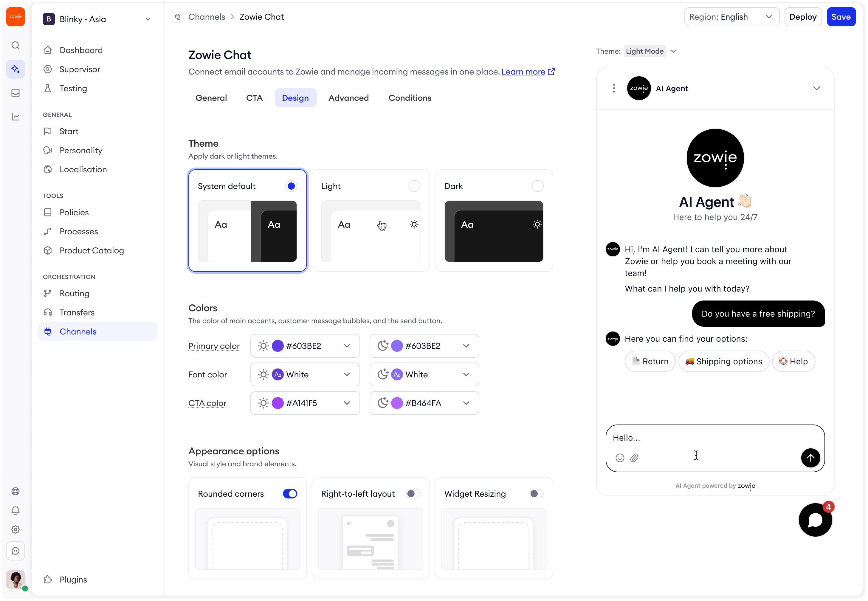868x601 pixels.
Task: Click the Zowie orange logo icon
Action: (15, 17)
